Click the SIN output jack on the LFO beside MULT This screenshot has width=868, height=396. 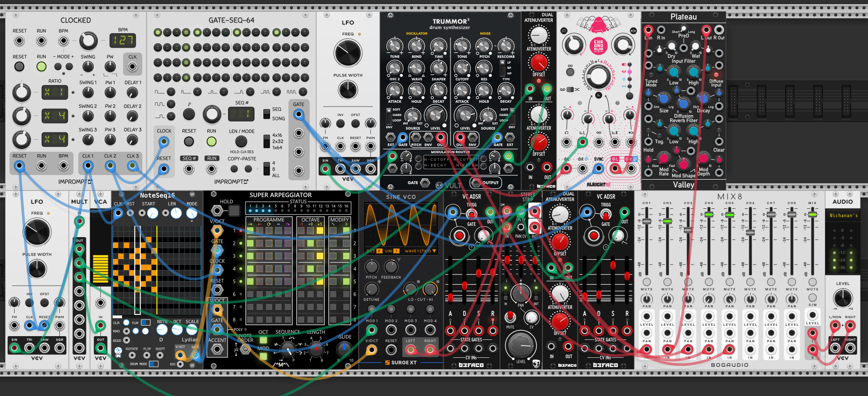pyautogui.click(x=15, y=348)
